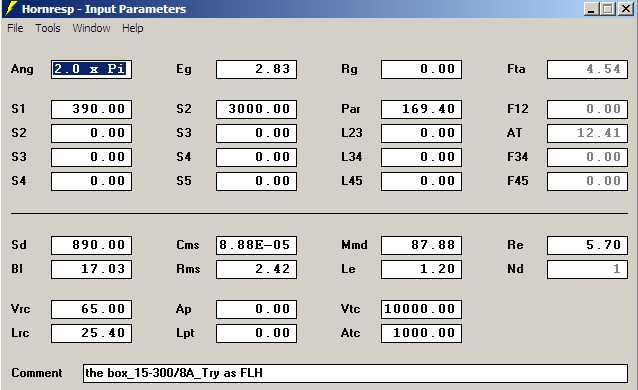The image size is (638, 390).
Task: Edit the Re field with 5.70
Action: click(x=587, y=245)
